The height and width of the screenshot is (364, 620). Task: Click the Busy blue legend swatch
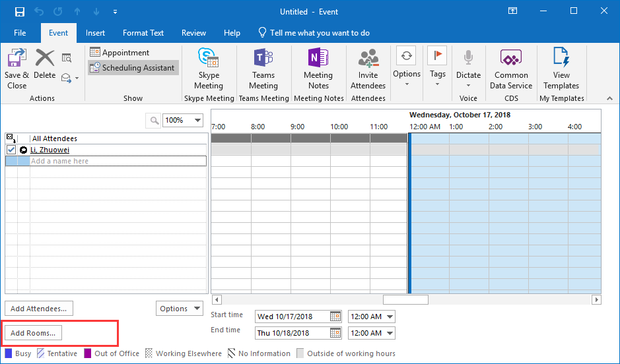coord(9,353)
